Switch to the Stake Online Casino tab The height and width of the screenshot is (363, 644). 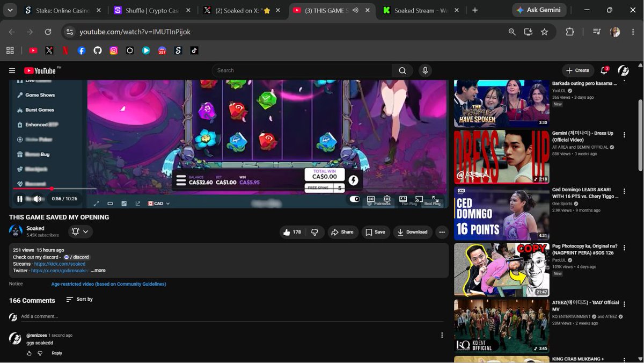[63, 10]
